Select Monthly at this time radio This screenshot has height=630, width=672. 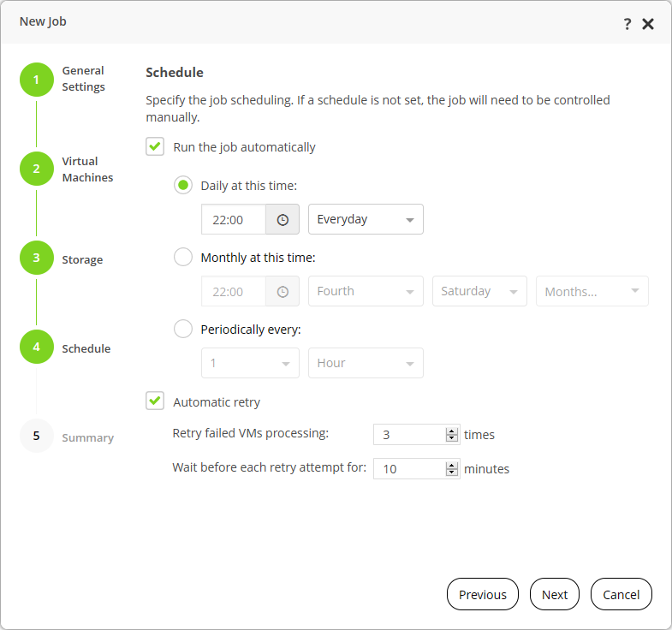[183, 257]
